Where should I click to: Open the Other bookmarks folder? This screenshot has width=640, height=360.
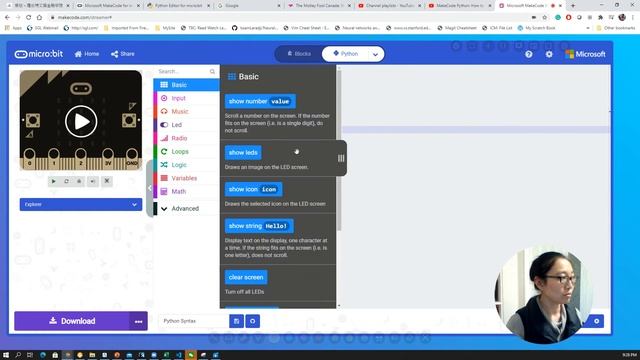point(616,28)
